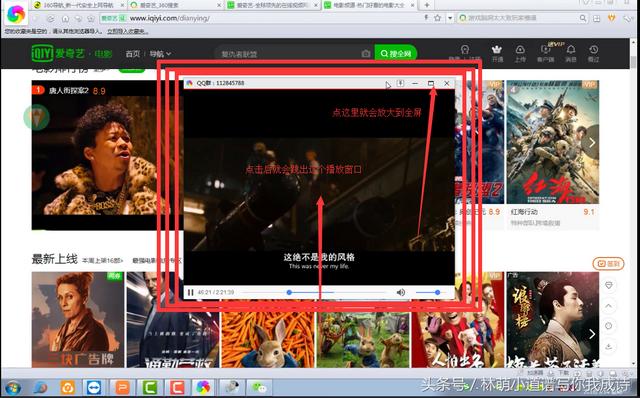This screenshot has height=398, width=640.
Task: Click the browser home button
Action: [65, 19]
